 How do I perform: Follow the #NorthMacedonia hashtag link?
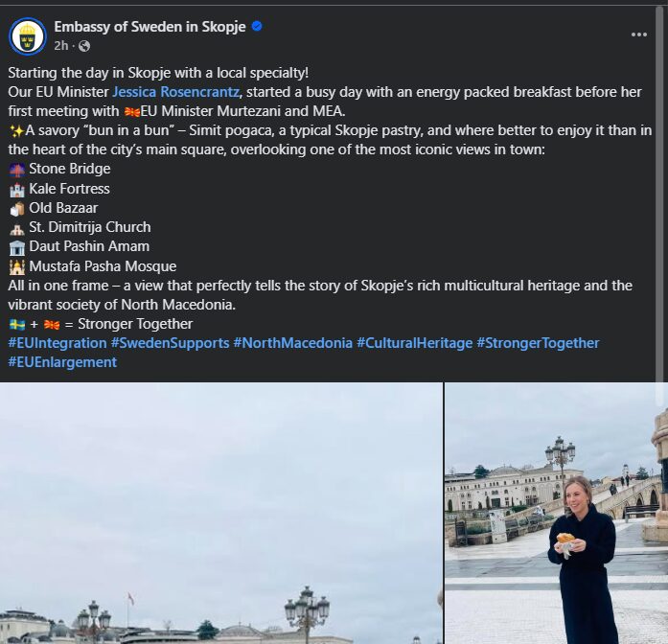292,343
